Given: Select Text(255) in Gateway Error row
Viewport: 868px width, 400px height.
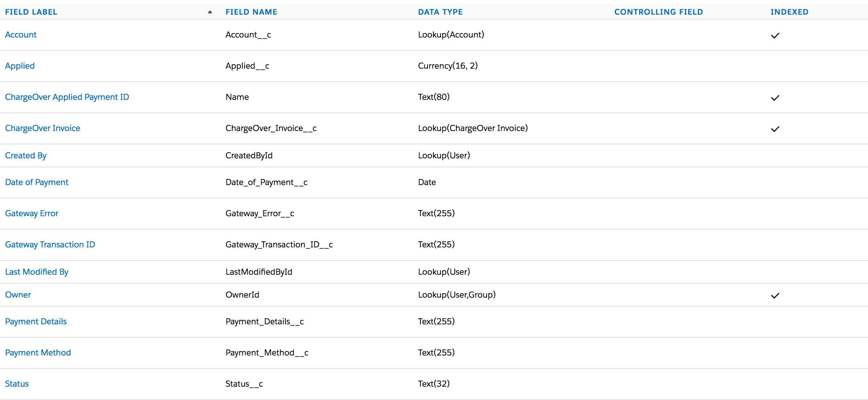Looking at the screenshot, I should tap(436, 213).
